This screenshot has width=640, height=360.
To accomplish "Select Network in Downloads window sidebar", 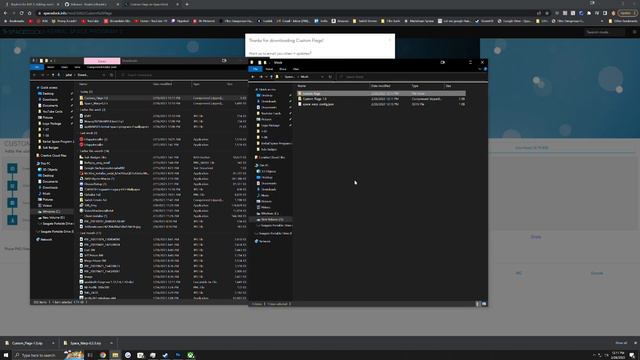I will coord(46,239).
